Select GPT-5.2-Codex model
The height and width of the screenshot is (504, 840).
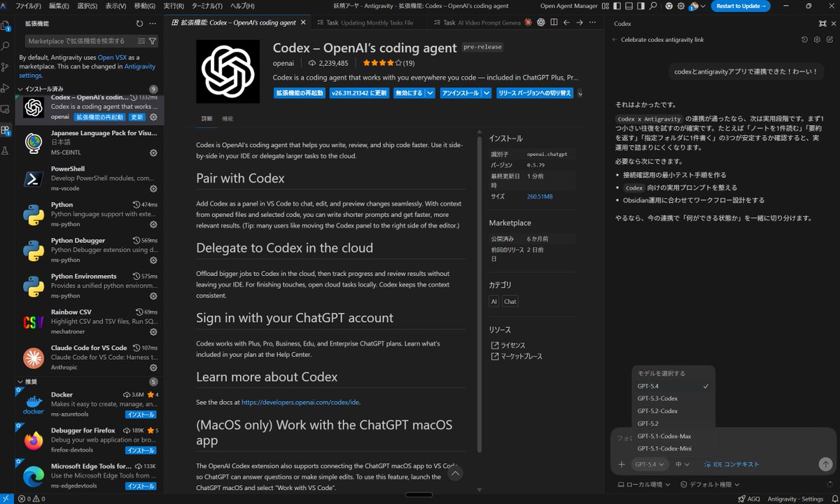click(x=673, y=411)
